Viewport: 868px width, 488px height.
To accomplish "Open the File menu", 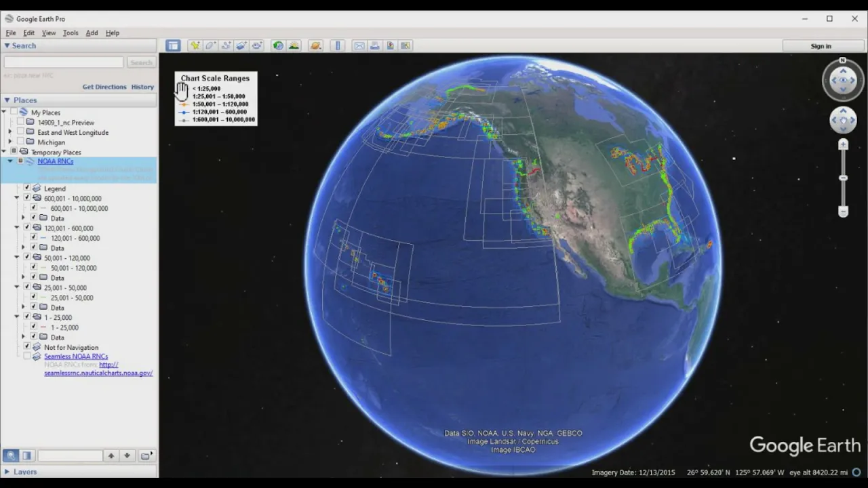I will tap(11, 33).
